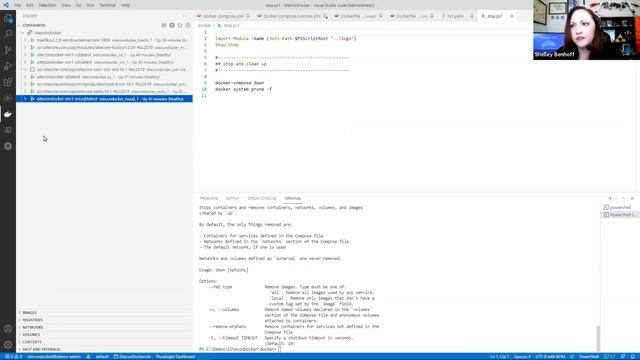Open the Docker view whale icon
Image resolution: width=640 pixels, height=360 pixels.
click(8, 114)
